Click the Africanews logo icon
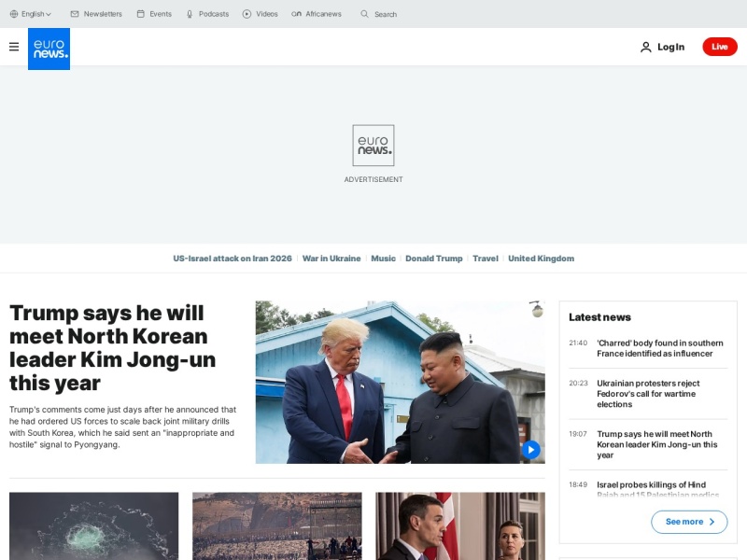 point(296,14)
